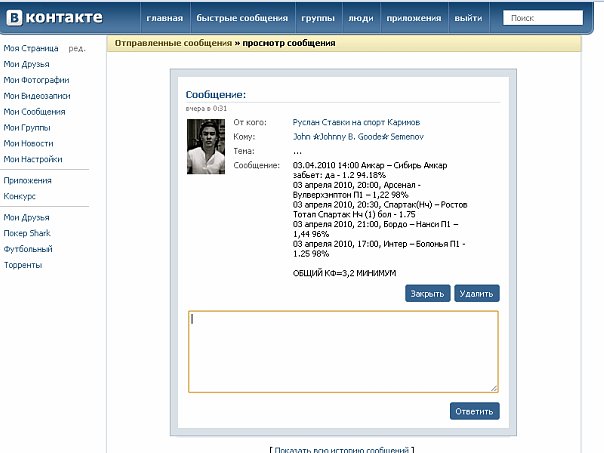Open the sender's profile photo
This screenshot has width=604, height=453.
(205, 146)
